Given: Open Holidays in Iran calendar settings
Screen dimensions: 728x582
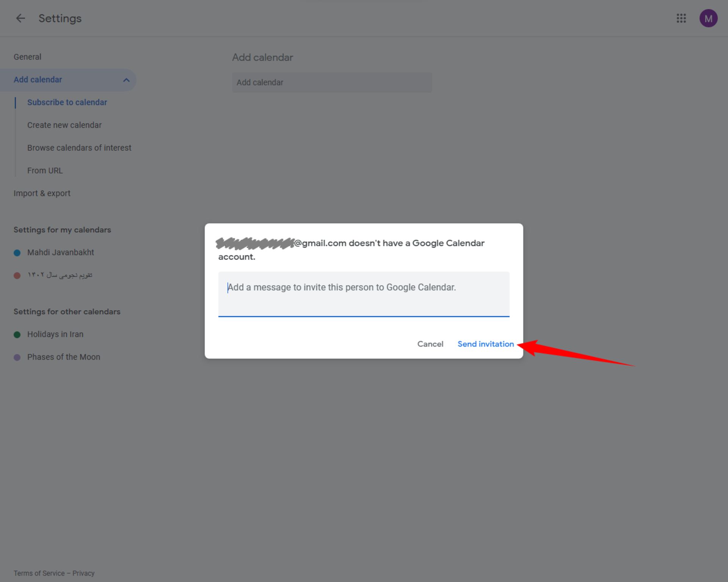Looking at the screenshot, I should pyautogui.click(x=55, y=334).
